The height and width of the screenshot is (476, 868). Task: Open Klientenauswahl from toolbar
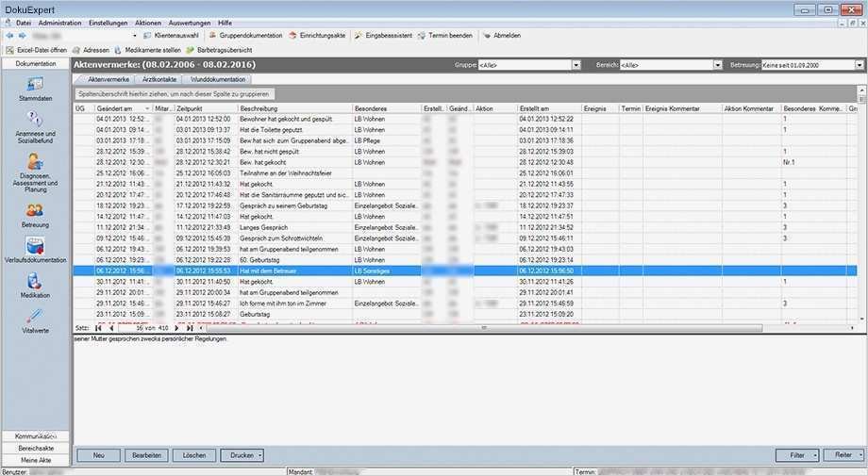tap(171, 36)
